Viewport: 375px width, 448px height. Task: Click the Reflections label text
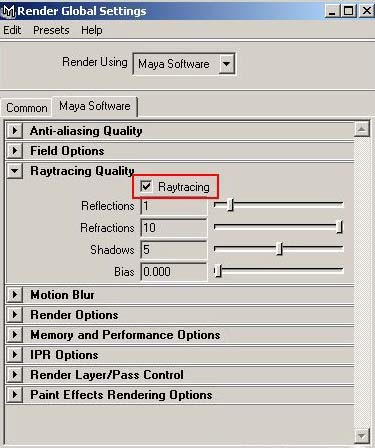click(x=108, y=206)
